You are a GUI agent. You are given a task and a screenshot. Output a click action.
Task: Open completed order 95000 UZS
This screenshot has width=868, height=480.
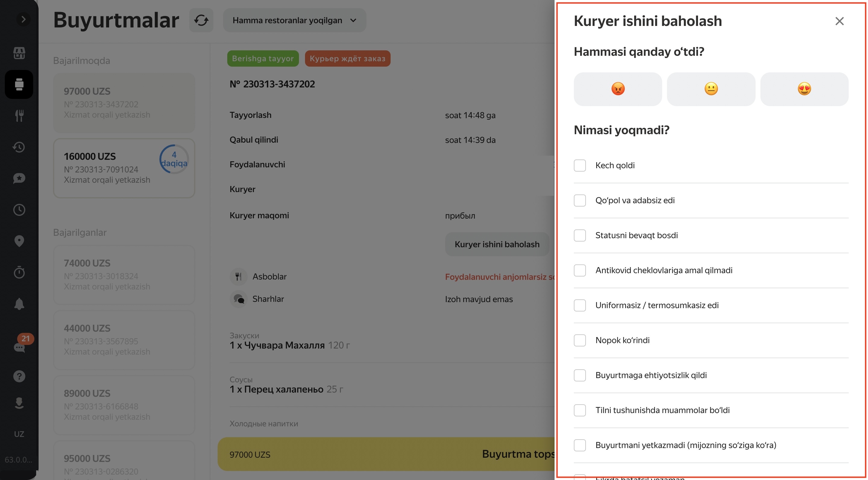point(124,460)
